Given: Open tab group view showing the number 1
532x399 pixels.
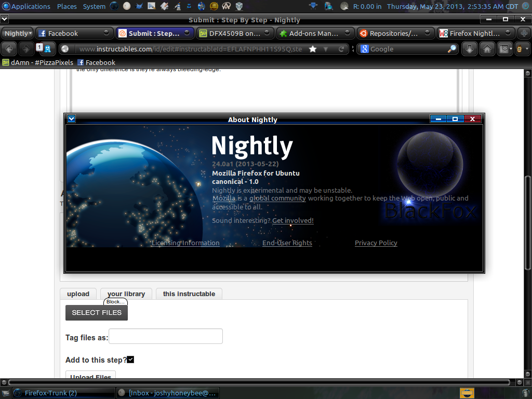Looking at the screenshot, I should click(40, 48).
